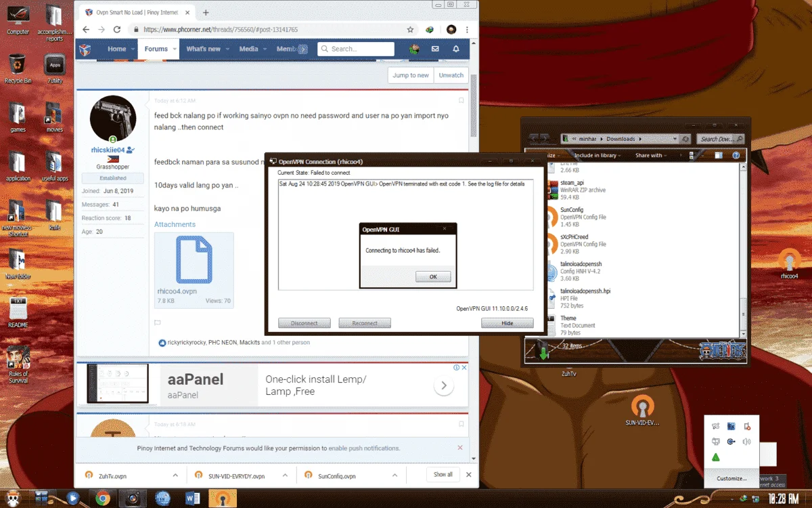This screenshot has width=812, height=508.
Task: Click the speaker volume tray icon
Action: 747,442
